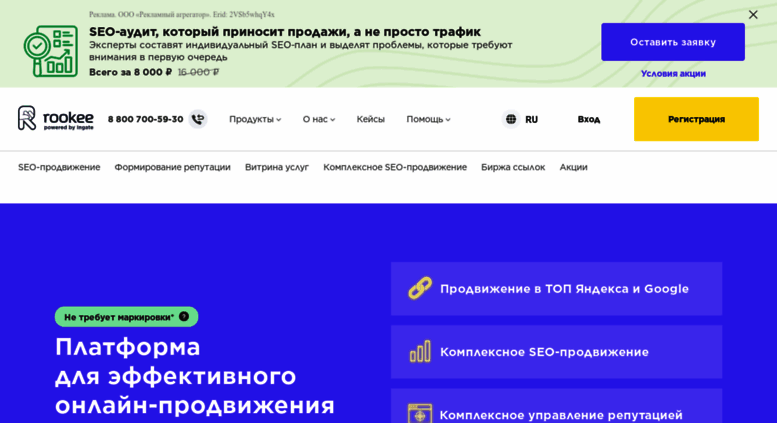Go to SEO-продвижение section

[x=59, y=167]
